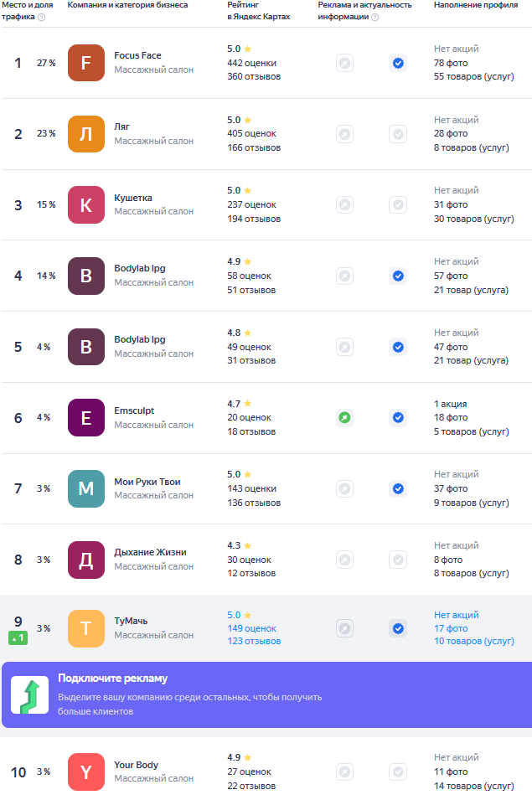Click the Дыхание Жизни company name

[x=151, y=552]
